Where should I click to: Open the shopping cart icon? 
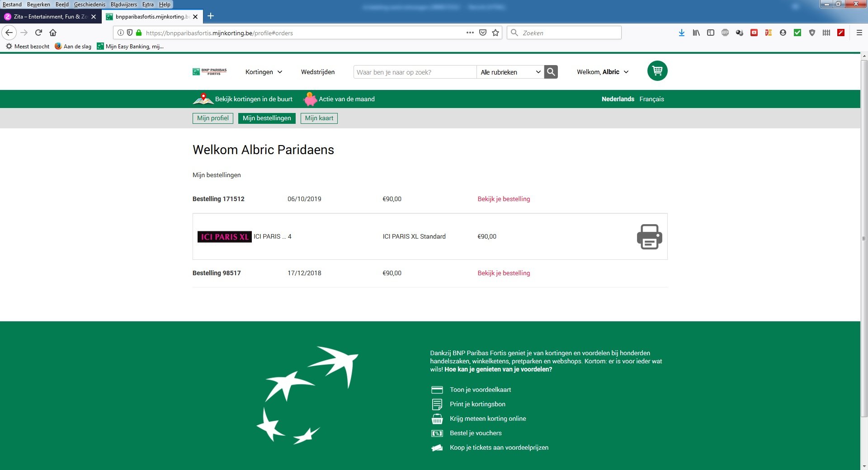pos(657,70)
